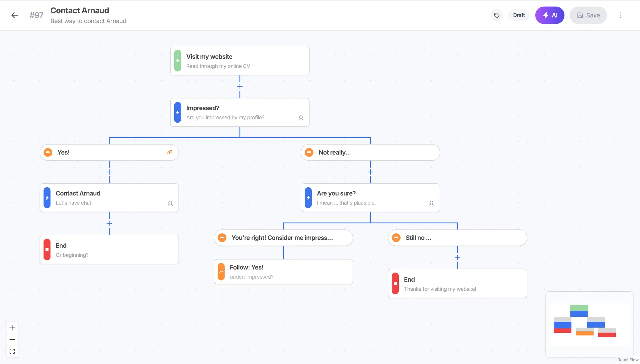Click the user icon on Impressed? node
This screenshot has height=364, width=640.
pos(301,118)
